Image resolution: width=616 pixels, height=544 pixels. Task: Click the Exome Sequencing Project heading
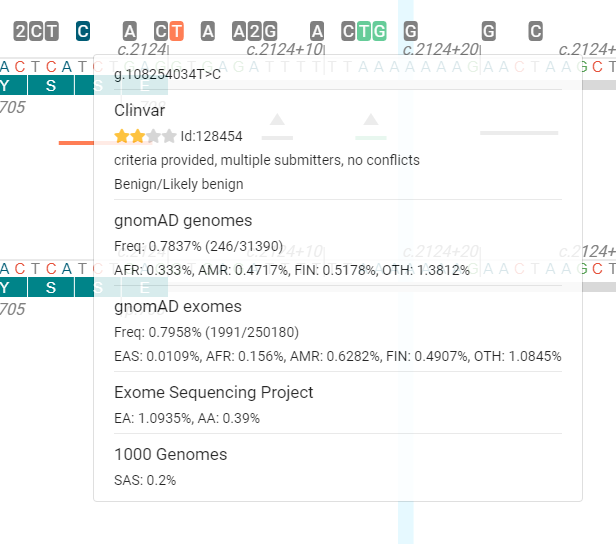pyautogui.click(x=214, y=392)
